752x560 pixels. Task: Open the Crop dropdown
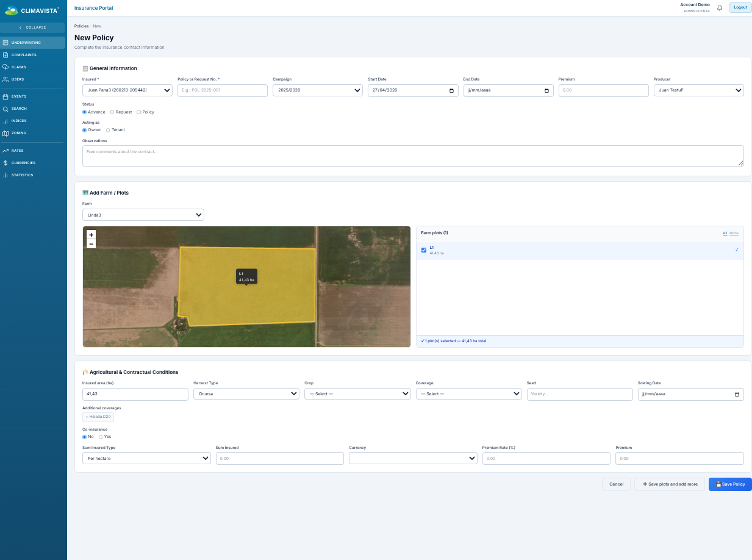pyautogui.click(x=357, y=394)
